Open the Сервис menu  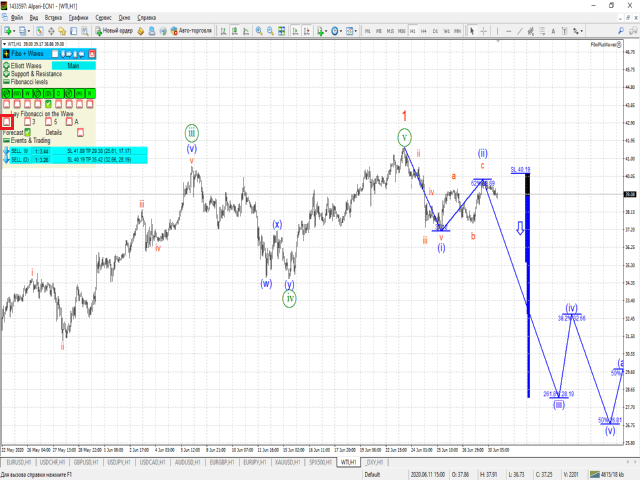(x=104, y=18)
